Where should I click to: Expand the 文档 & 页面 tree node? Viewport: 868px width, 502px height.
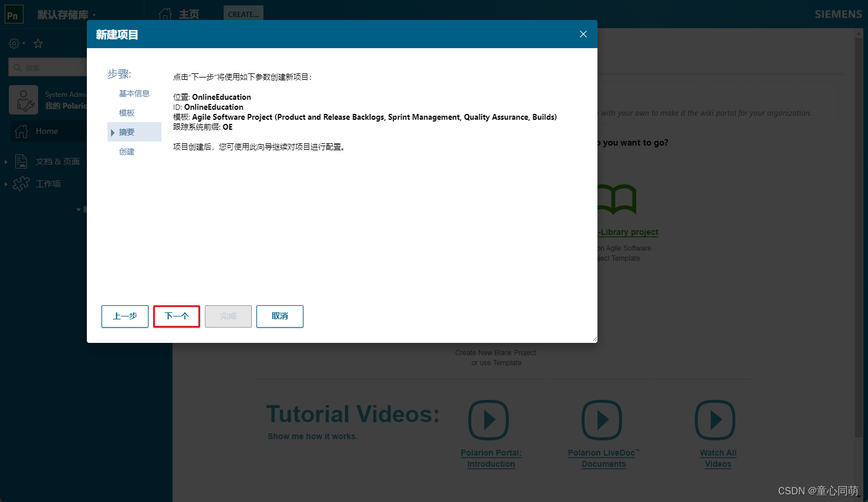coord(6,161)
